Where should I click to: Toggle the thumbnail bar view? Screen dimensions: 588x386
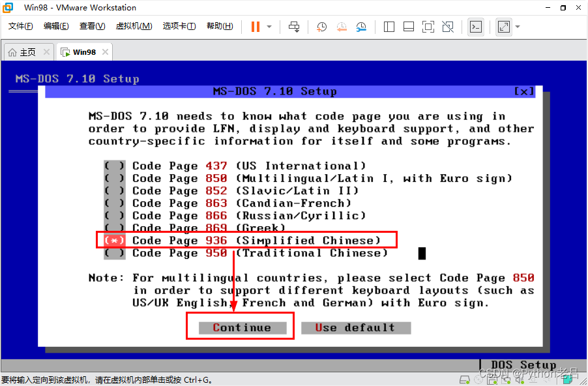pyautogui.click(x=408, y=27)
